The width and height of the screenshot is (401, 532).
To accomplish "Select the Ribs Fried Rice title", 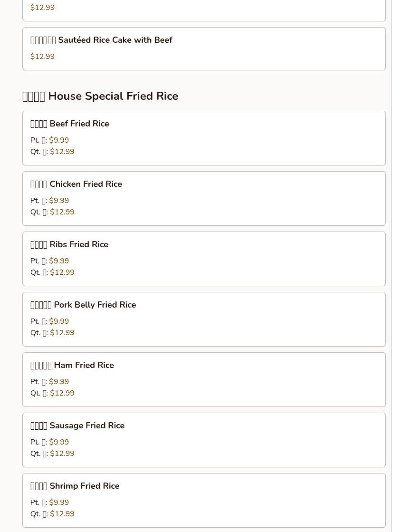I will click(x=69, y=245).
